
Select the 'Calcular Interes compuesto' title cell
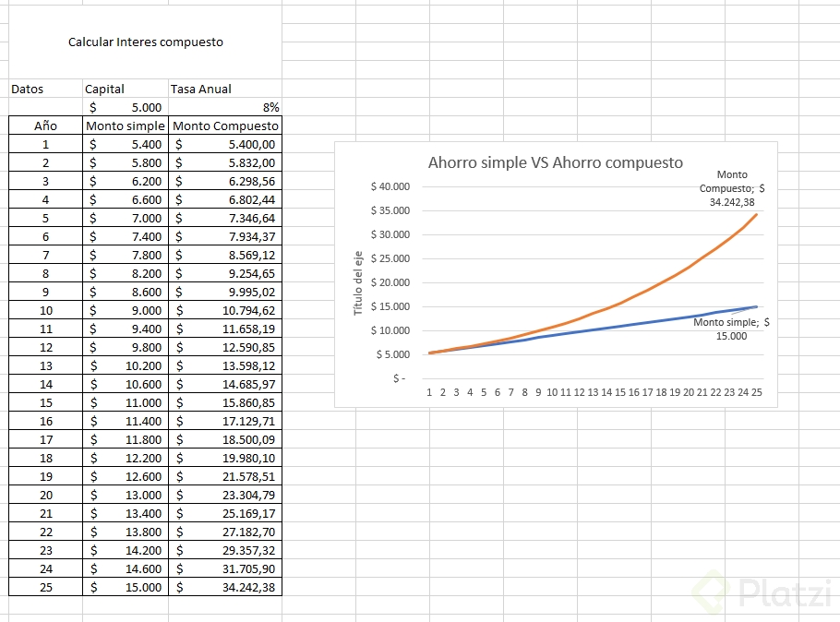pyautogui.click(x=145, y=42)
